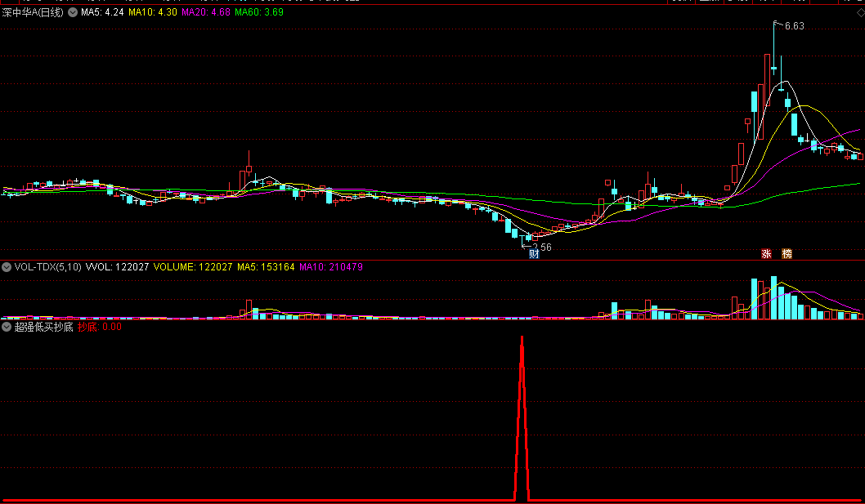This screenshot has width=865, height=504.
Task: Click the VOLUME: 122027 value
Action: [x=193, y=267]
